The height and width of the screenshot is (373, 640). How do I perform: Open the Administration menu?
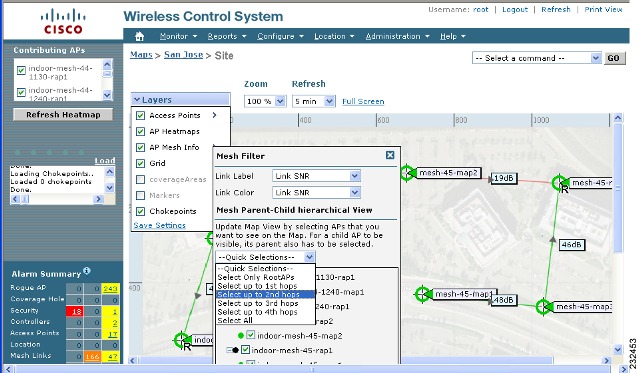pyautogui.click(x=398, y=36)
